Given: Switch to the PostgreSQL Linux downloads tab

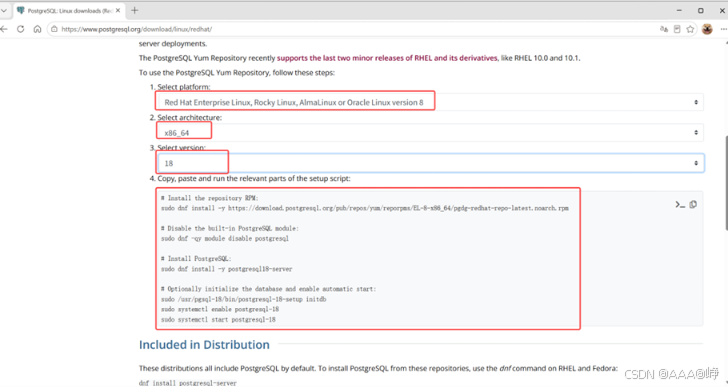Looking at the screenshot, I should (69, 10).
